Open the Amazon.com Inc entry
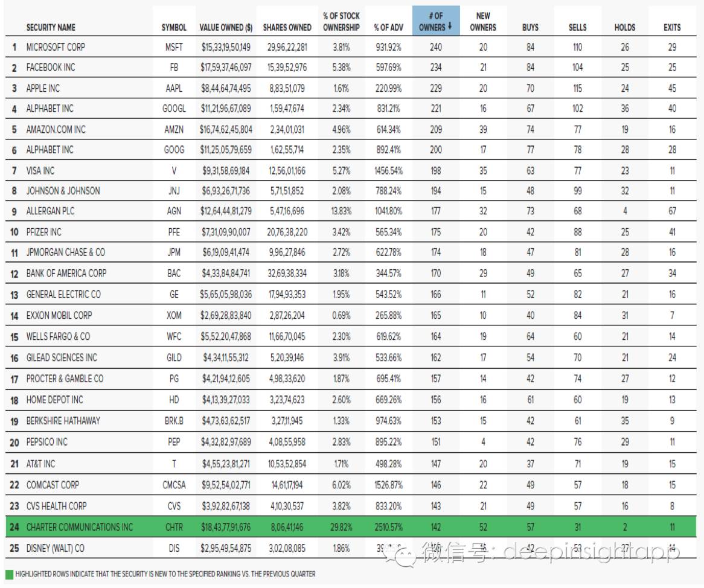 [56, 130]
